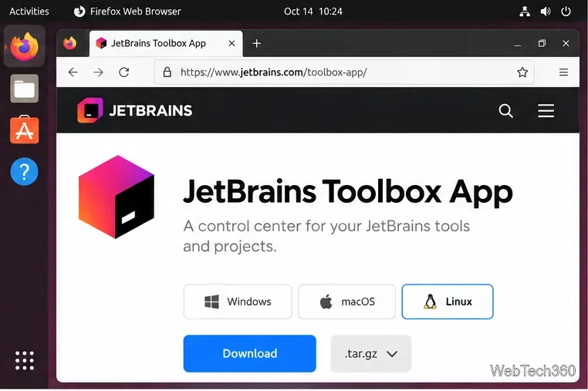Click the padlock site security icon

click(x=167, y=72)
